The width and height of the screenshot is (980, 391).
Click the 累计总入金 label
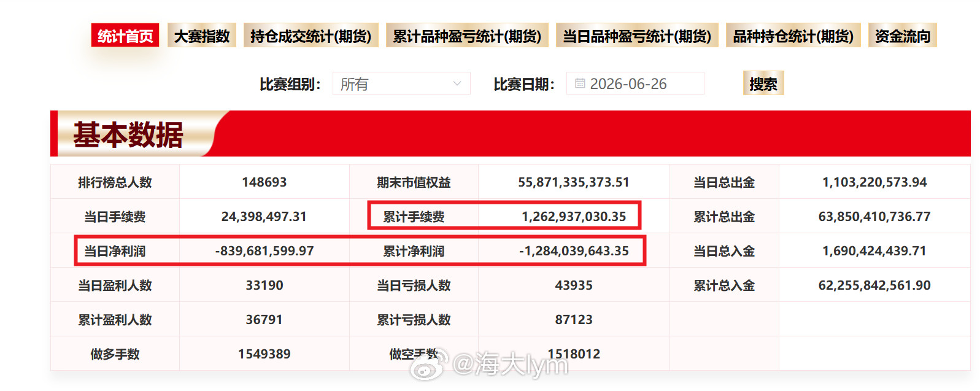coord(724,285)
